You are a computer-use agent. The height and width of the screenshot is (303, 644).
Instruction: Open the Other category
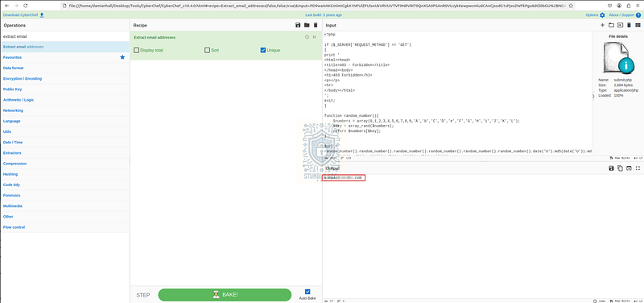coord(64,217)
